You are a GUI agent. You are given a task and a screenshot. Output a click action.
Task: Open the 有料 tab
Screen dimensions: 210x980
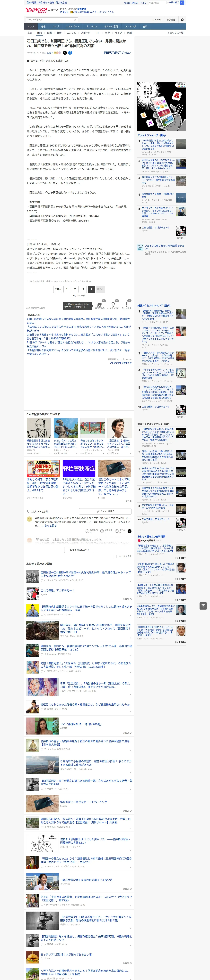[x=145, y=26]
